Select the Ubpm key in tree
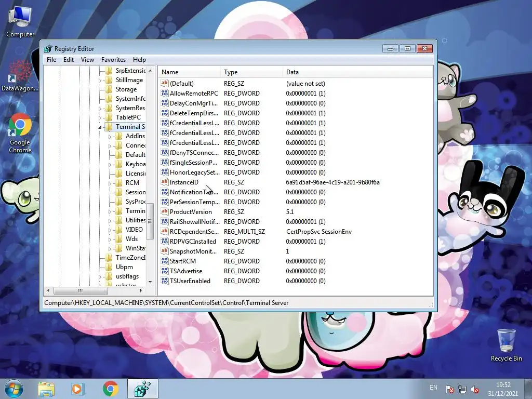532x399 pixels. [124, 267]
